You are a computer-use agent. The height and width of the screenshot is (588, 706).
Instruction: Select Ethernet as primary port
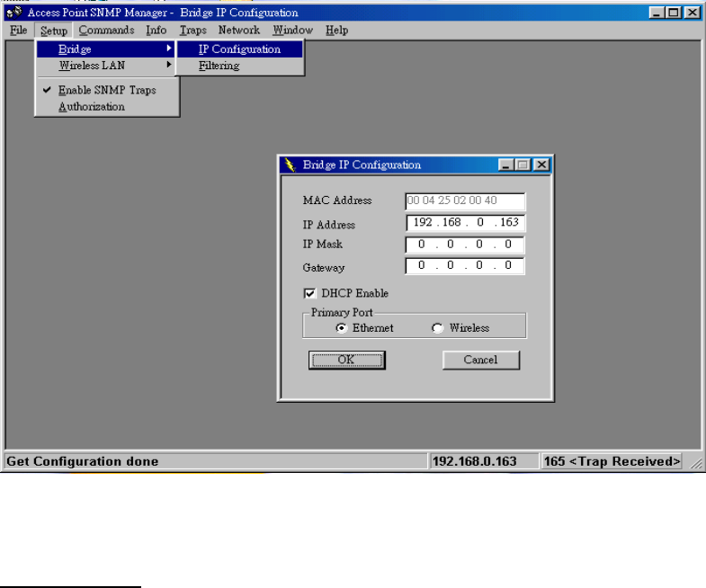coord(341,328)
